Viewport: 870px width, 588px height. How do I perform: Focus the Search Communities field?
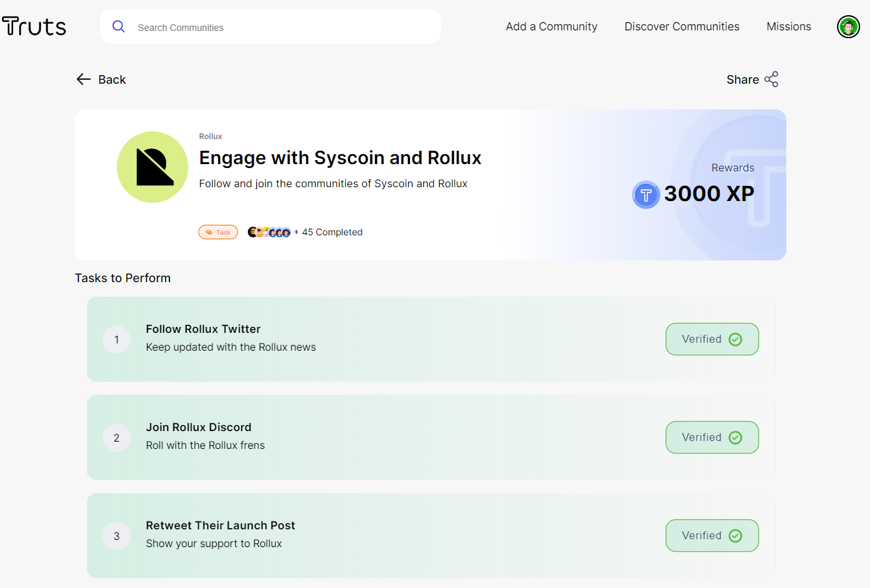(270, 26)
